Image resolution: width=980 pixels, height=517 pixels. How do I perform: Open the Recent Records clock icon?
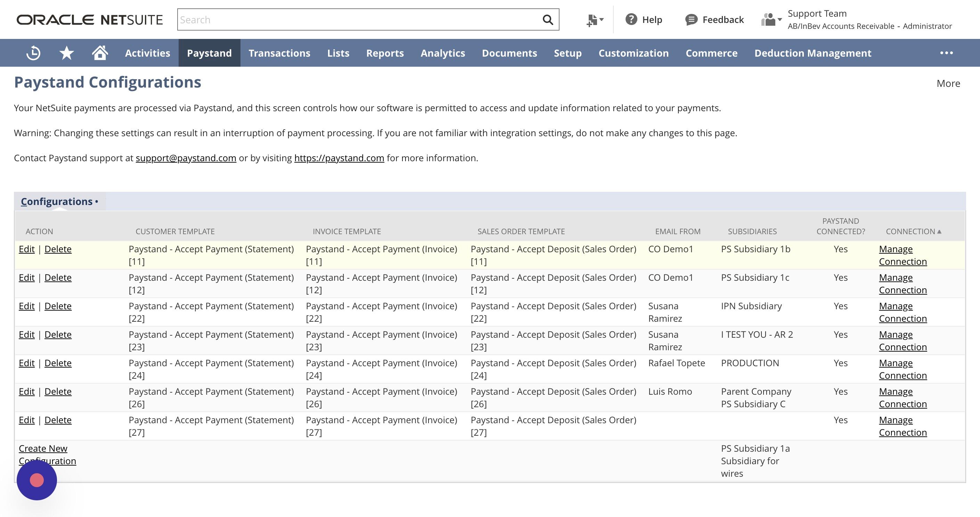[33, 53]
